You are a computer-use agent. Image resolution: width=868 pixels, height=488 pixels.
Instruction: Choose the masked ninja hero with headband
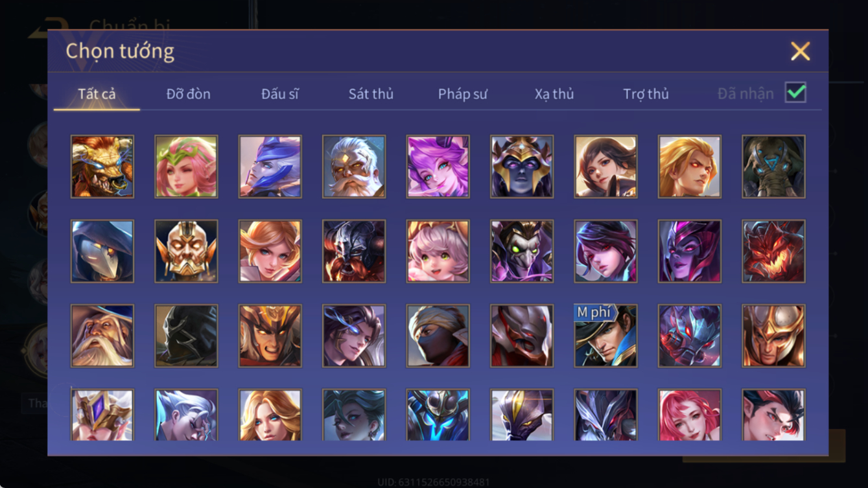tap(438, 336)
